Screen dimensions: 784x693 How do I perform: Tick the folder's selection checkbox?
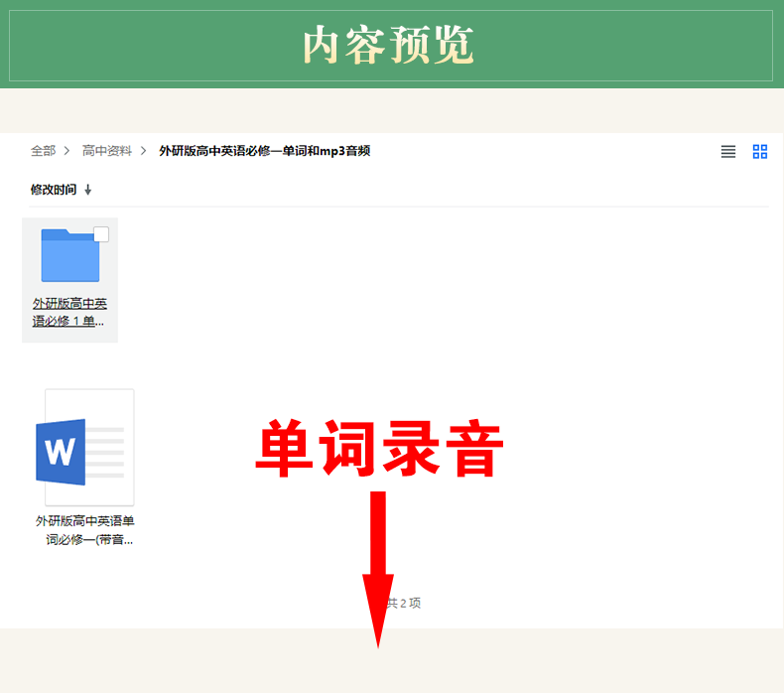(x=101, y=234)
